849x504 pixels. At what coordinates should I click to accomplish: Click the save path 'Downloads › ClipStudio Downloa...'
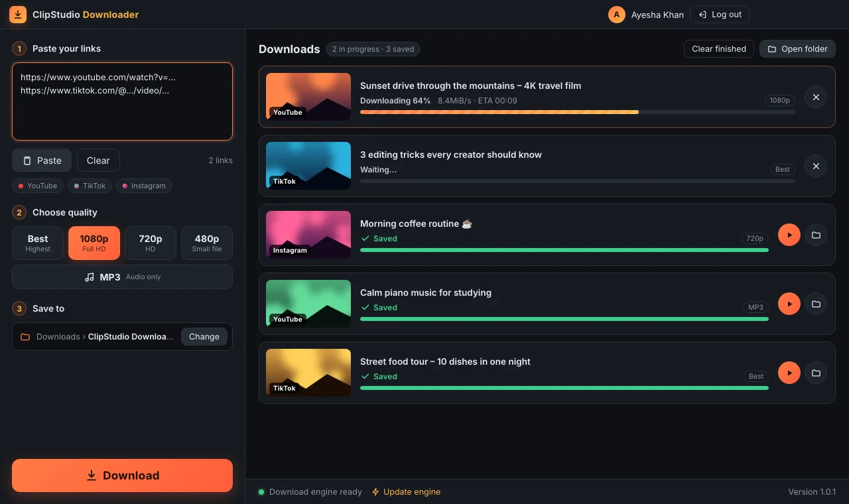(105, 337)
